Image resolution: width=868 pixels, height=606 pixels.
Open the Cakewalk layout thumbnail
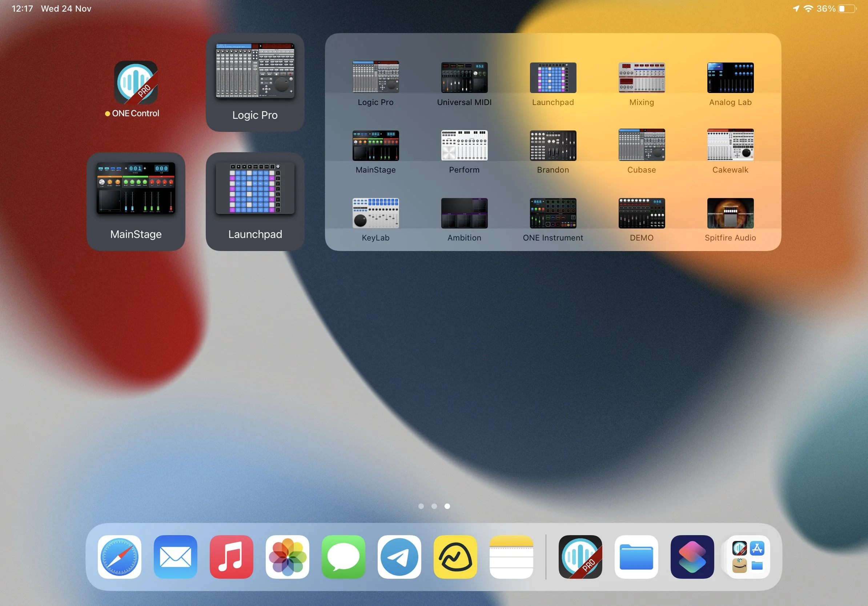[x=730, y=145]
